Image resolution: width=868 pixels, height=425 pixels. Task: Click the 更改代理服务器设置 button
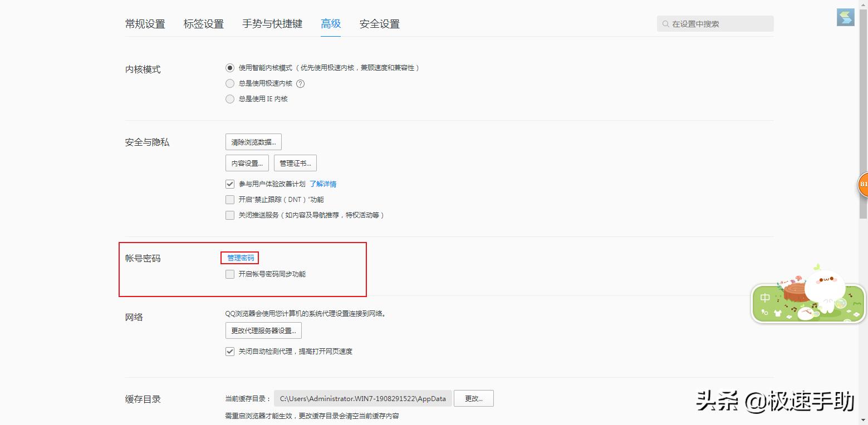click(x=262, y=330)
